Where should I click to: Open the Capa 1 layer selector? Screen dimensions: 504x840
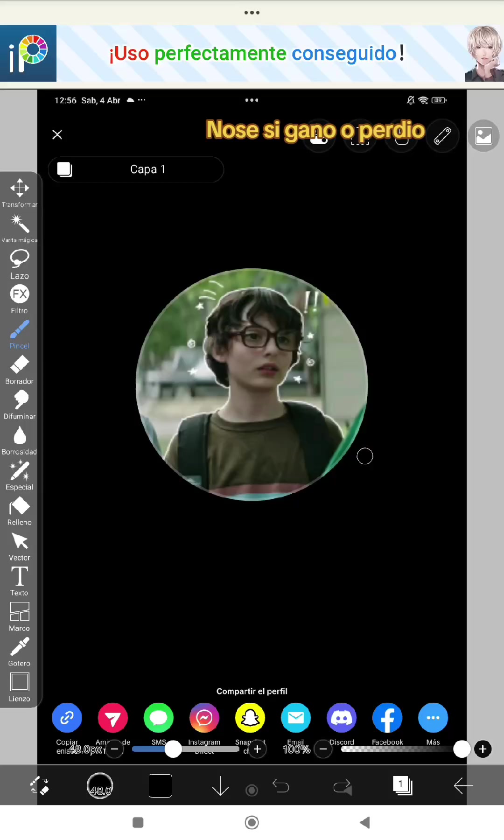pyautogui.click(x=136, y=169)
